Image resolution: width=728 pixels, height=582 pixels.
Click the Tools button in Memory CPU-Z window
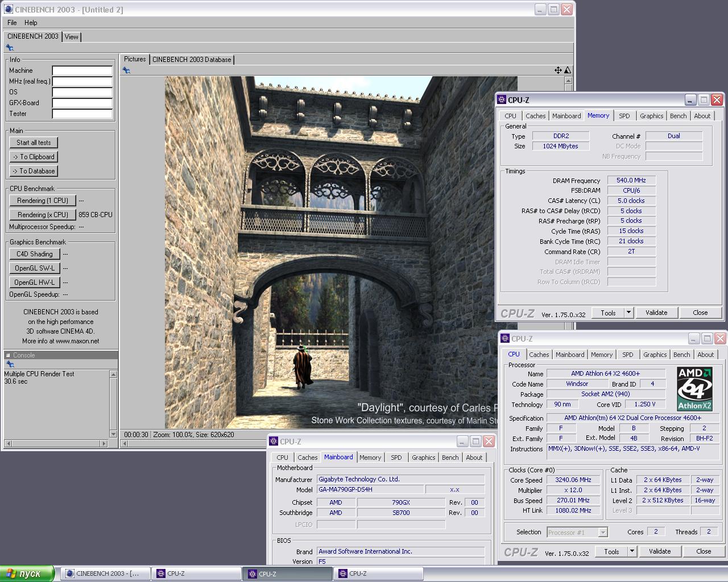608,313
